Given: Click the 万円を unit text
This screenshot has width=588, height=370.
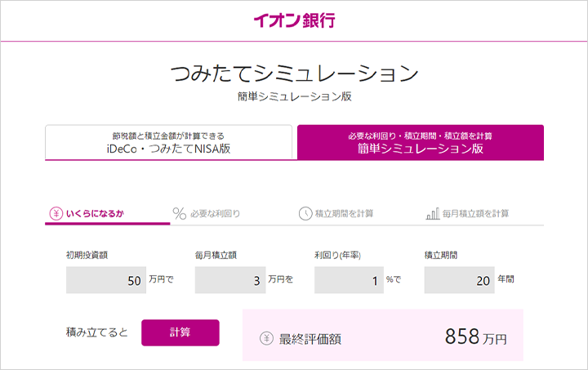Looking at the screenshot, I should pos(280,279).
